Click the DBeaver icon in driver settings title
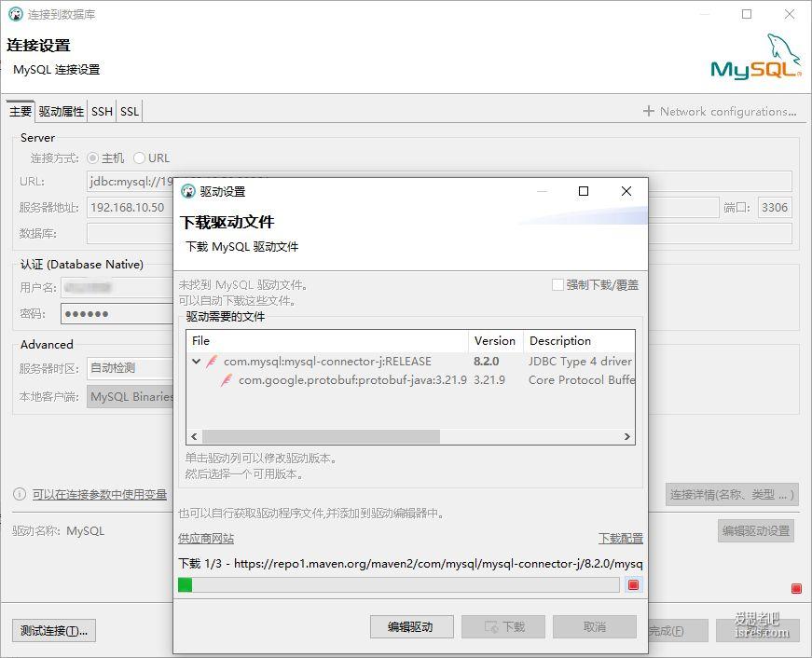The image size is (812, 658). click(188, 192)
